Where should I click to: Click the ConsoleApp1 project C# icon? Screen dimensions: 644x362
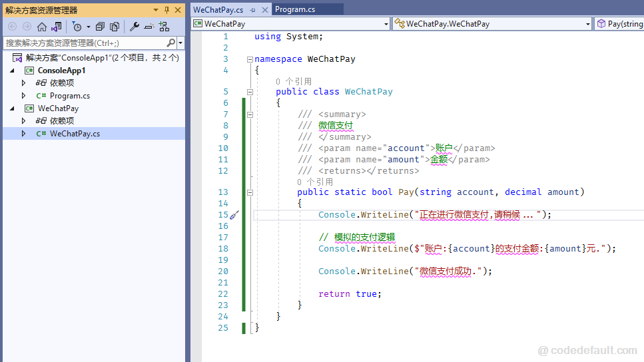click(29, 71)
